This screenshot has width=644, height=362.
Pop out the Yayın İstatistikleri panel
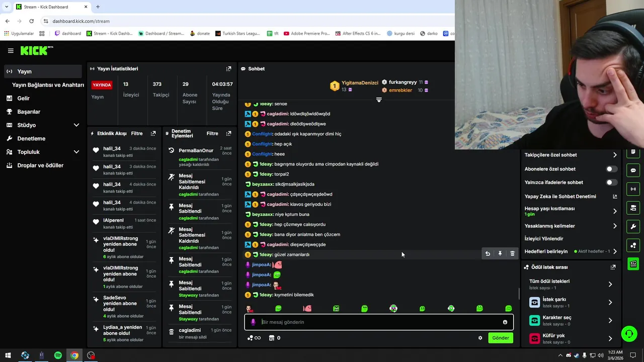[228, 68]
